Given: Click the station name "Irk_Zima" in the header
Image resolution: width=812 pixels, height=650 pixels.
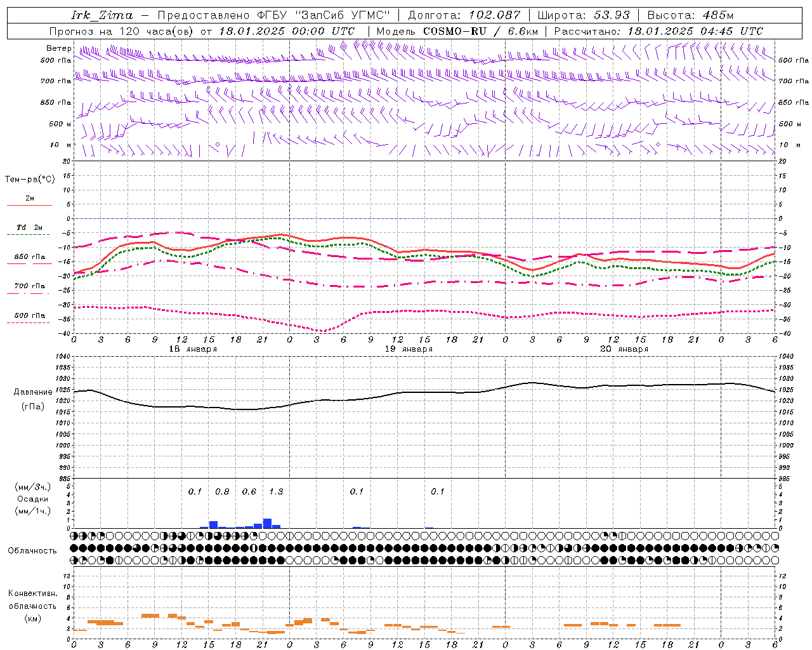Looking at the screenshot, I should coord(102,16).
